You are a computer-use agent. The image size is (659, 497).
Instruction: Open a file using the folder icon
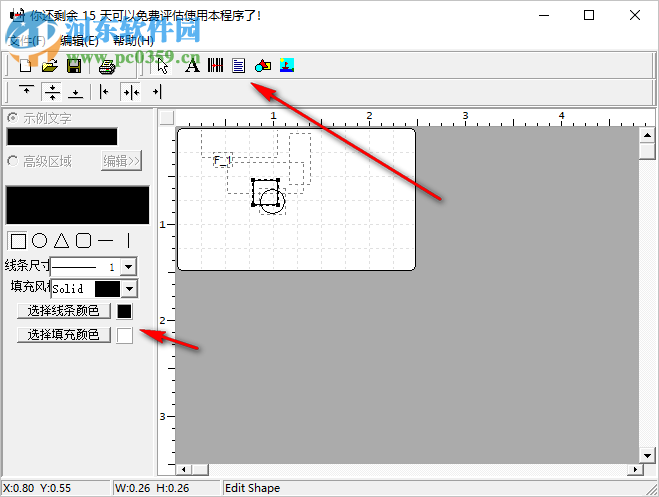(x=50, y=66)
